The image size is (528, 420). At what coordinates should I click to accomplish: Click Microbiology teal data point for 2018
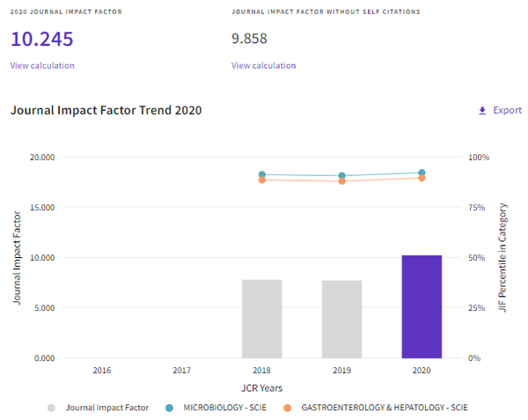(262, 174)
